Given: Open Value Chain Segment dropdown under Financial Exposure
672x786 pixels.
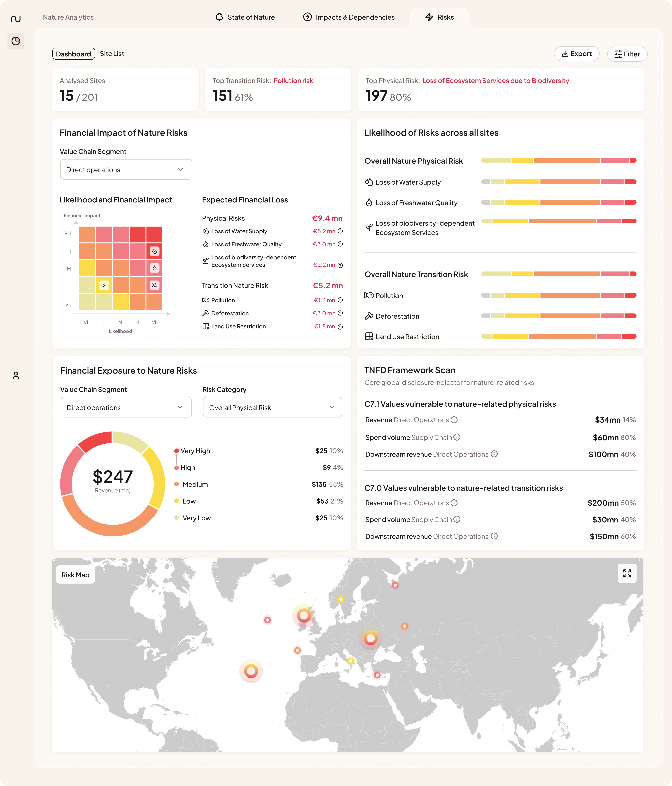Looking at the screenshot, I should [x=126, y=407].
